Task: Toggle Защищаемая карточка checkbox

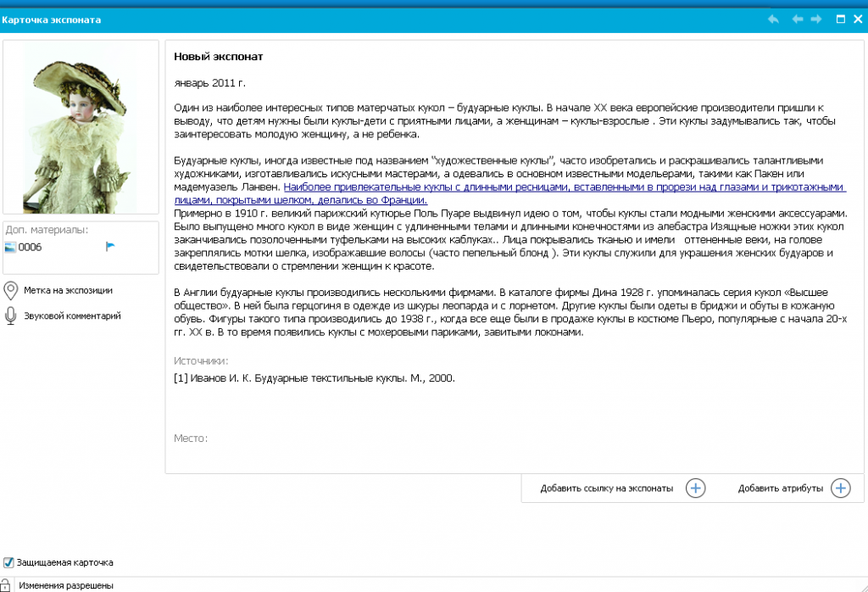Action: 8,562
